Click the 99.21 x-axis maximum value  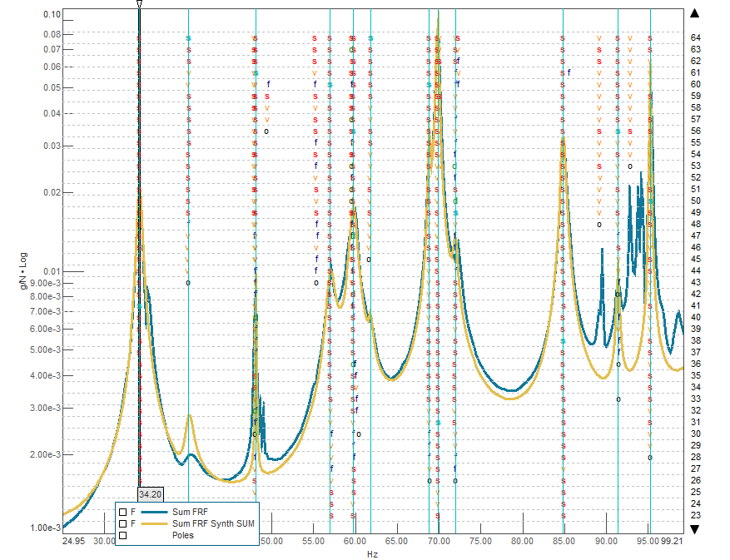tap(673, 541)
